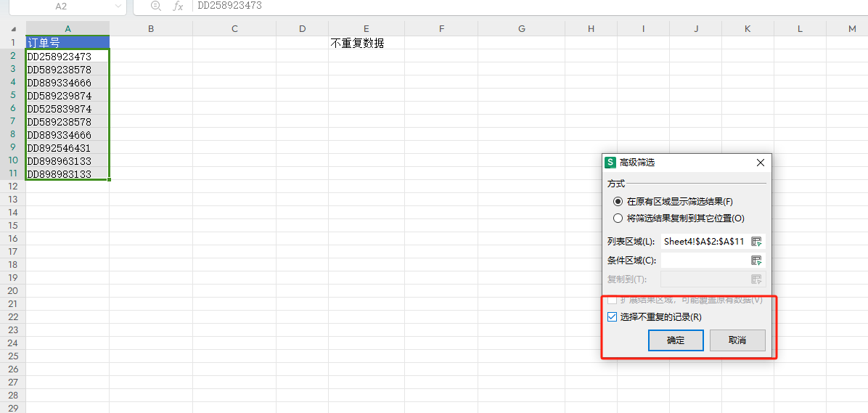Select 将筛选结果复制到其它位置 radio option

pos(618,218)
